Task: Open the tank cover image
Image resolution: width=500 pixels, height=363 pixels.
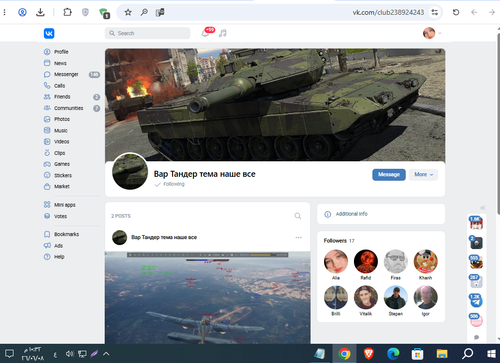Action: (275, 105)
